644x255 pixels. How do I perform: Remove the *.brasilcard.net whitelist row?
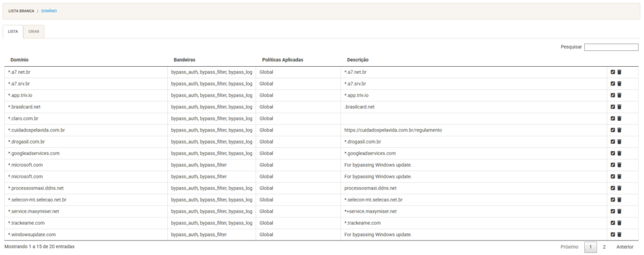pos(619,106)
